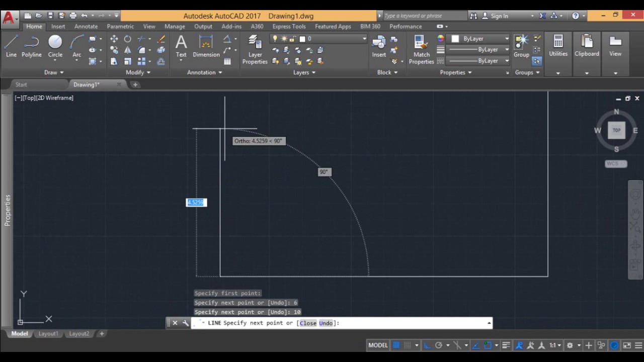644x362 pixels.
Task: Activate Match Properties tool
Action: pyautogui.click(x=422, y=49)
